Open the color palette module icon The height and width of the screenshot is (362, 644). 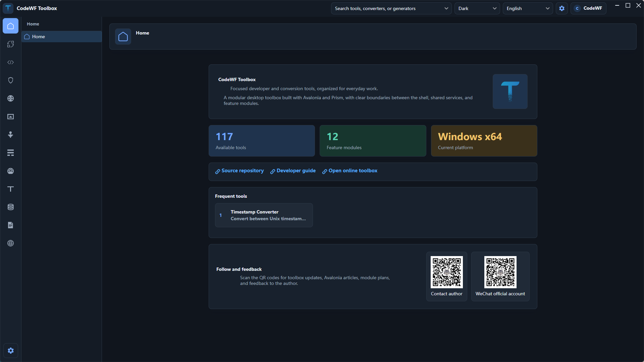click(x=10, y=171)
